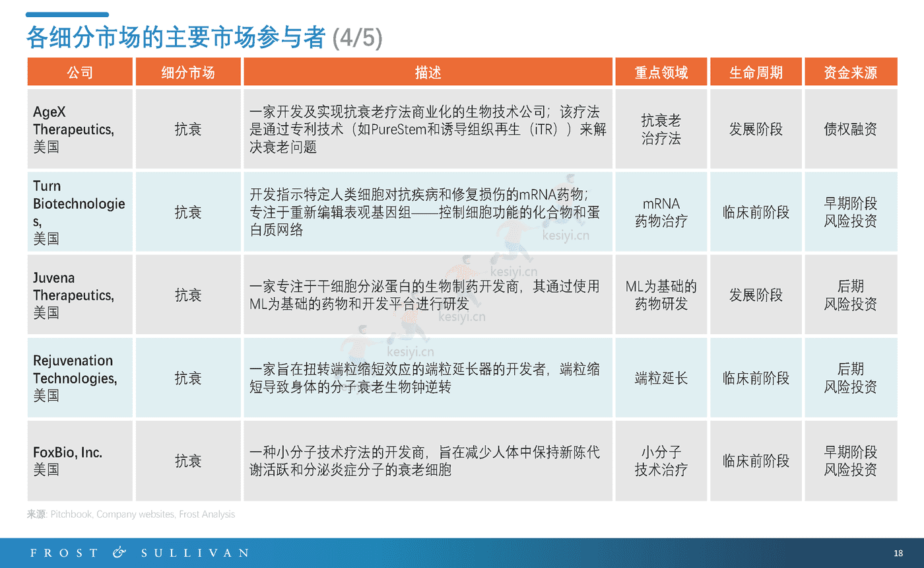924x568 pixels.
Task: Click the AgeX Therapeutics company cell
Action: [80, 129]
